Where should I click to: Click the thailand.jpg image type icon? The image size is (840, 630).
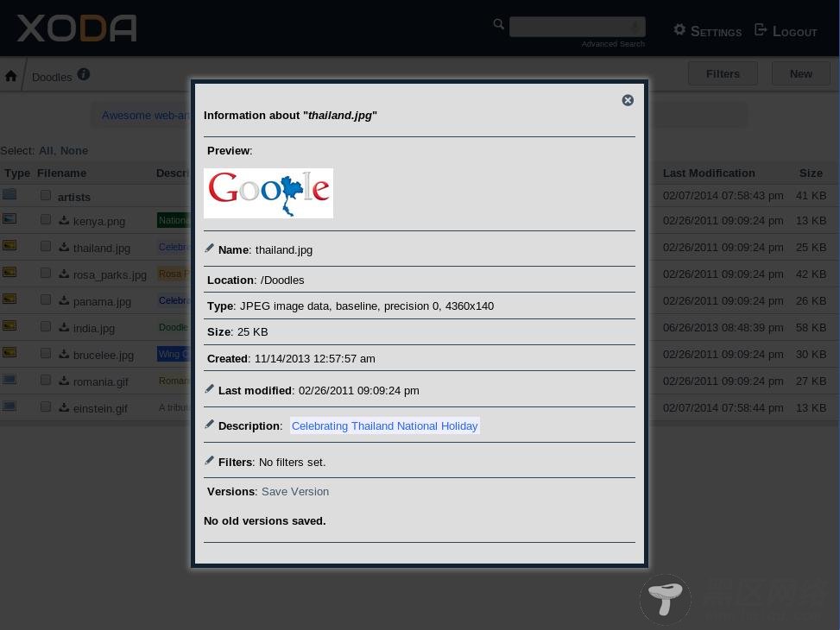pyautogui.click(x=9, y=245)
